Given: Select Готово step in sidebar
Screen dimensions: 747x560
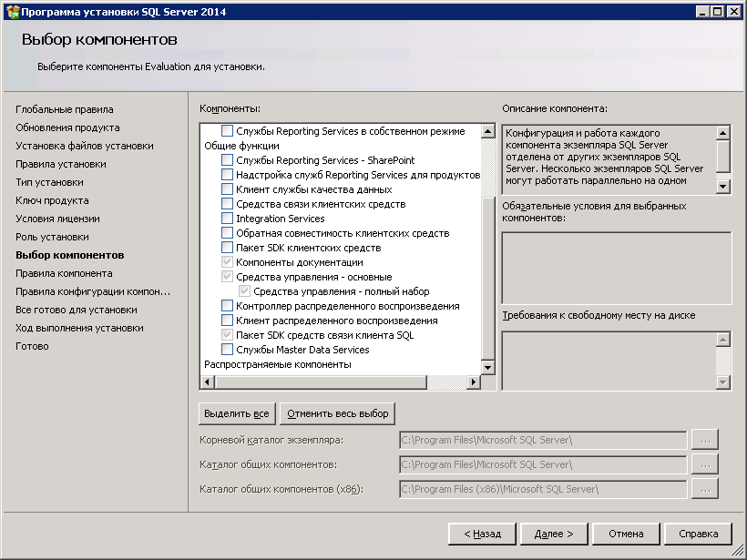Looking at the screenshot, I should click(32, 346).
